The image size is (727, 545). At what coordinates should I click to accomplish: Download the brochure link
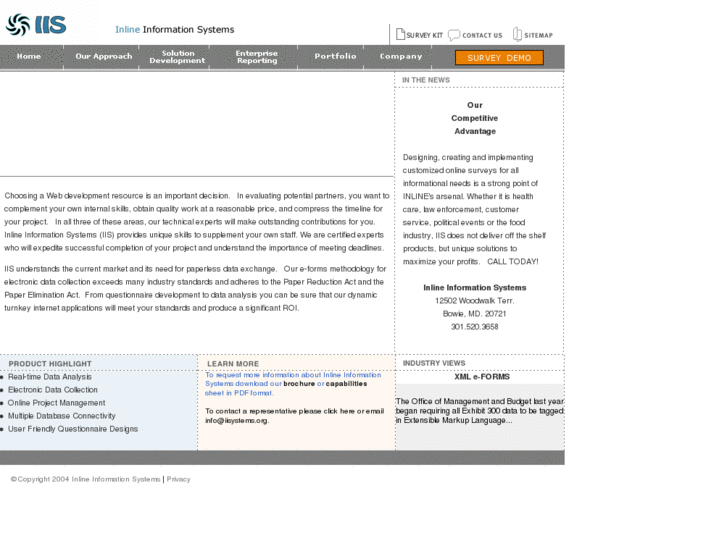[x=299, y=384]
